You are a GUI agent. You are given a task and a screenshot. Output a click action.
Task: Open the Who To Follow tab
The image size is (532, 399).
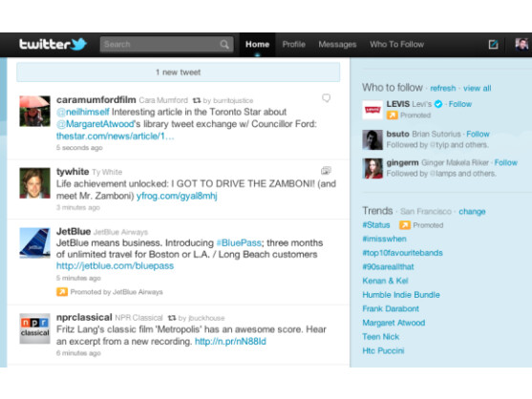pos(396,45)
